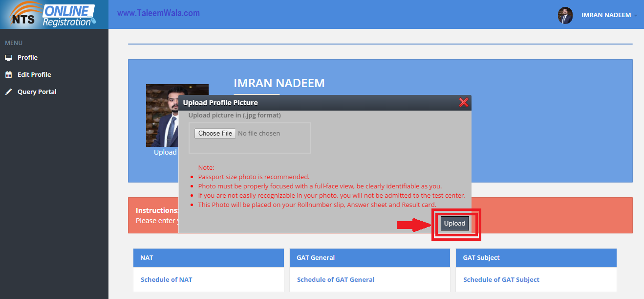Image resolution: width=644 pixels, height=299 pixels.
Task: Open the Edit Profile menu item
Action: pyautogui.click(x=34, y=74)
